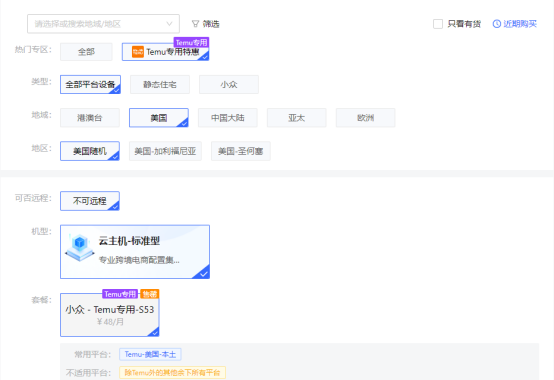The image size is (554, 380).
Task: Click the ¥48/月 price text
Action: [110, 322]
